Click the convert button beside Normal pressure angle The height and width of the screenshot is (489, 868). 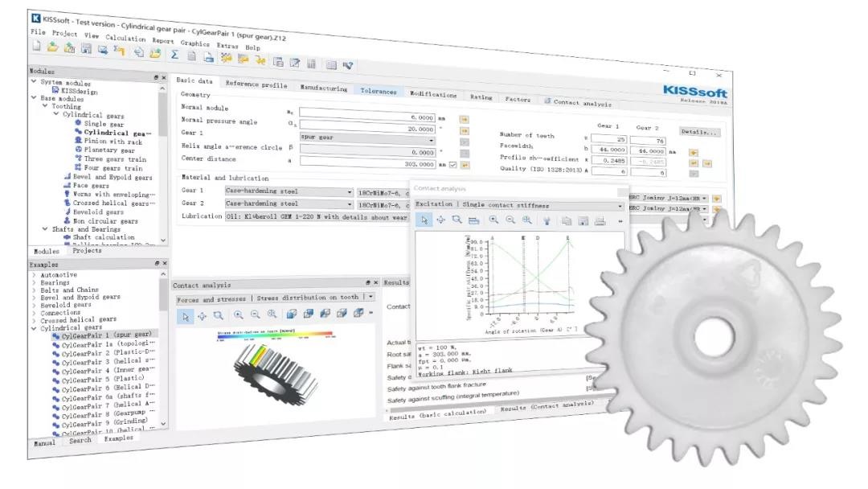tap(465, 131)
